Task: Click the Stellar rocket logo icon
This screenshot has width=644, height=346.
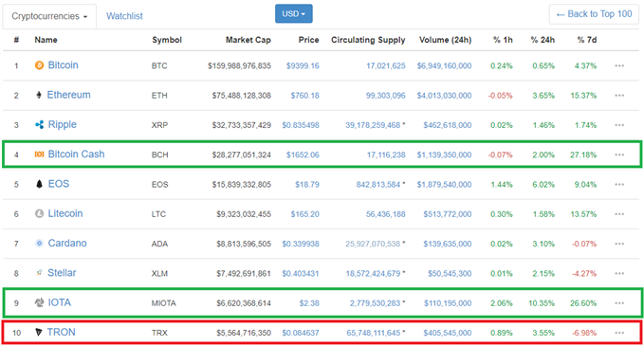Action: pos(39,273)
